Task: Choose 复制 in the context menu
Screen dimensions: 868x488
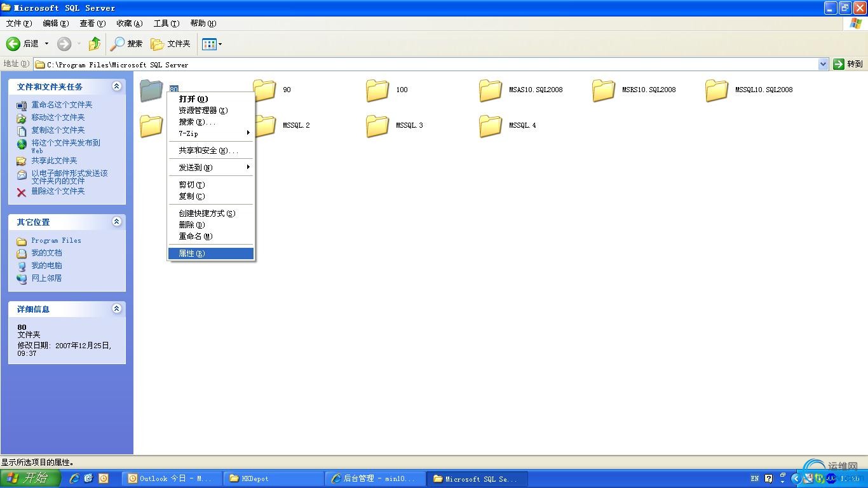Action: click(x=211, y=196)
